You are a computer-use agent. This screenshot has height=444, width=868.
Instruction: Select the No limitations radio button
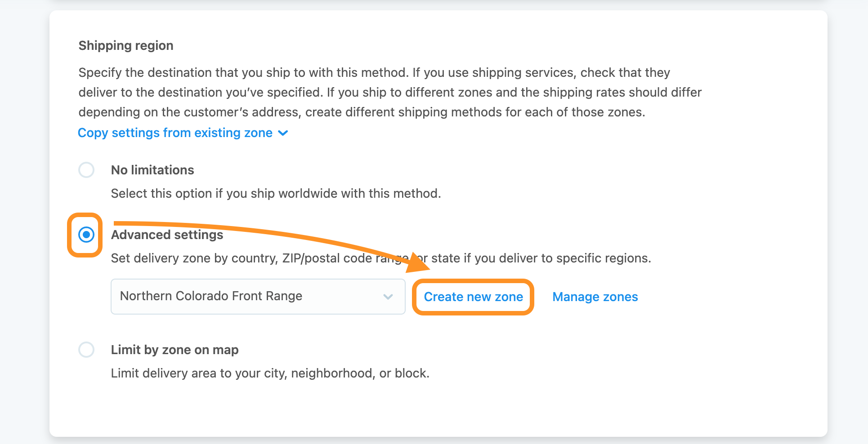coord(86,170)
